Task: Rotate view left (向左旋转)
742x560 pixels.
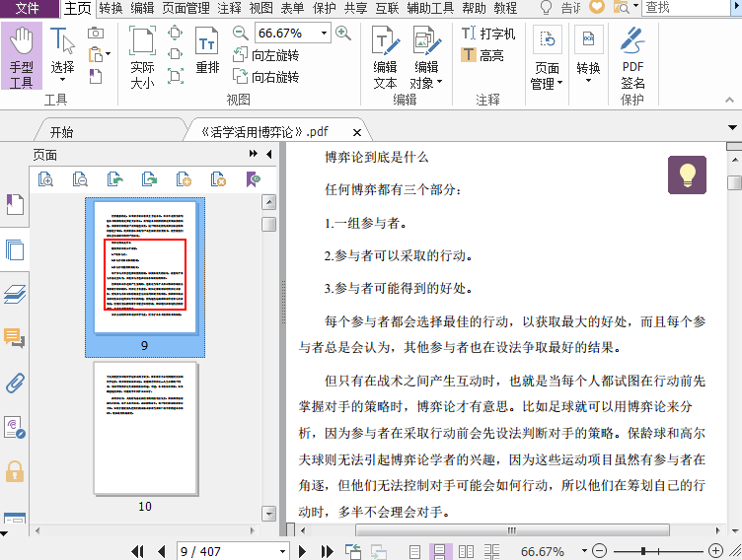Action: [x=266, y=55]
